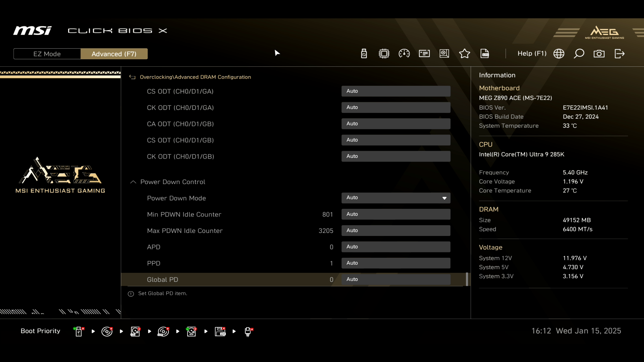Click the CPU chip icon

(384, 54)
